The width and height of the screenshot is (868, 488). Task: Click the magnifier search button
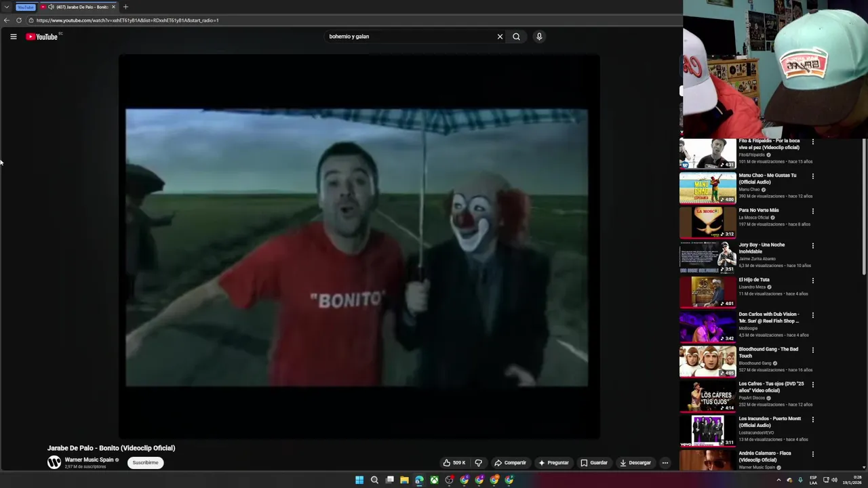coord(516,37)
